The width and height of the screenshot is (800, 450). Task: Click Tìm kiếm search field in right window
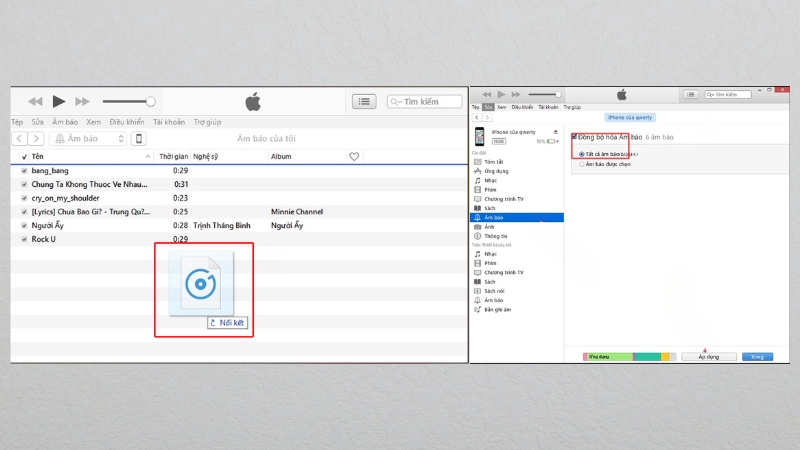[728, 94]
